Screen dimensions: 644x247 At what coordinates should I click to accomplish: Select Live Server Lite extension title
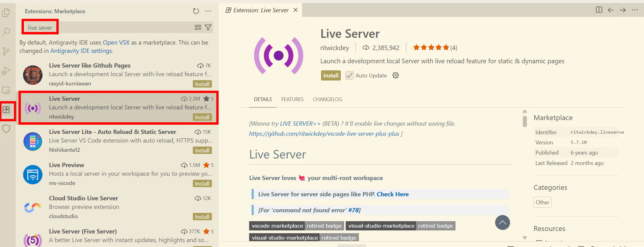pos(113,132)
